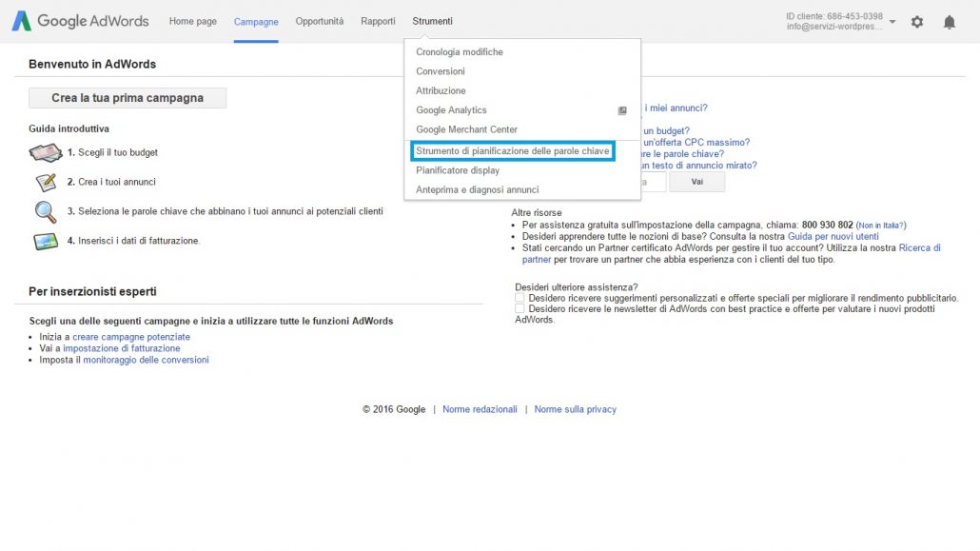Open the Norme redazionali footer link

pyautogui.click(x=480, y=409)
